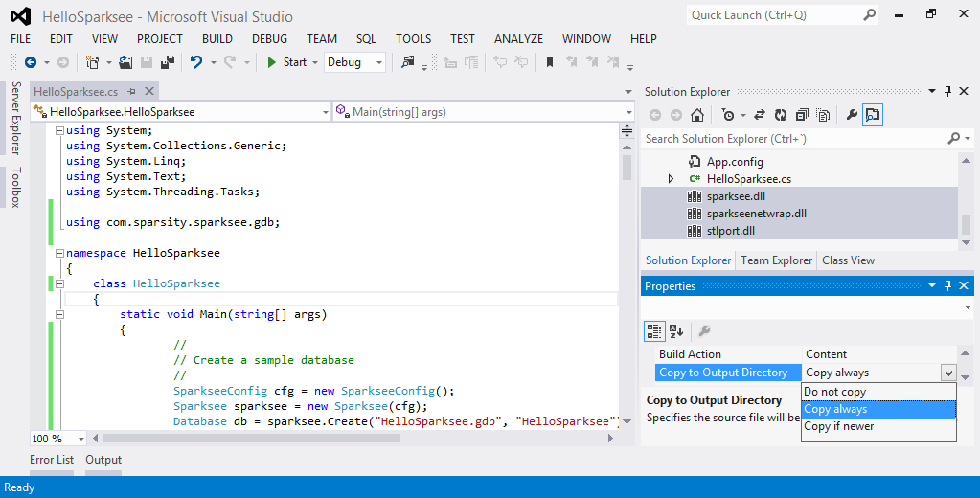Click the HelloSparksee.cs C# file icon
Screen dimensions: 980x498
tap(695, 179)
